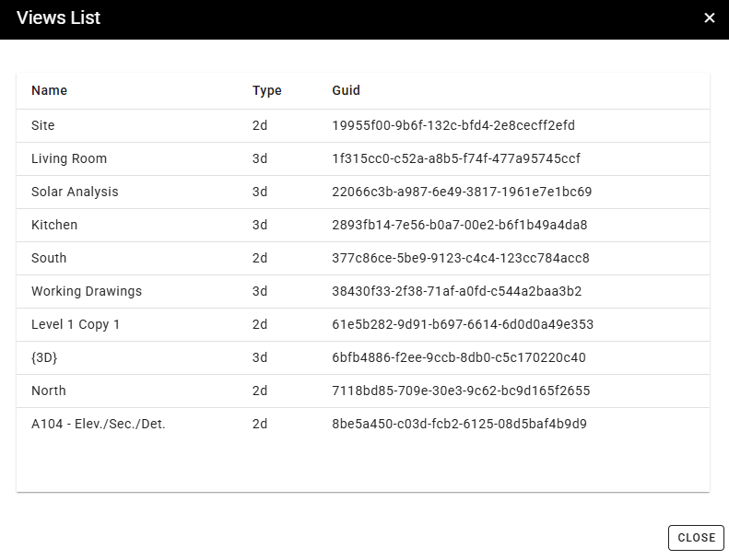Pick the Level 1 Copy 1 view
Image resolution: width=729 pixels, height=560 pixels.
click(76, 324)
